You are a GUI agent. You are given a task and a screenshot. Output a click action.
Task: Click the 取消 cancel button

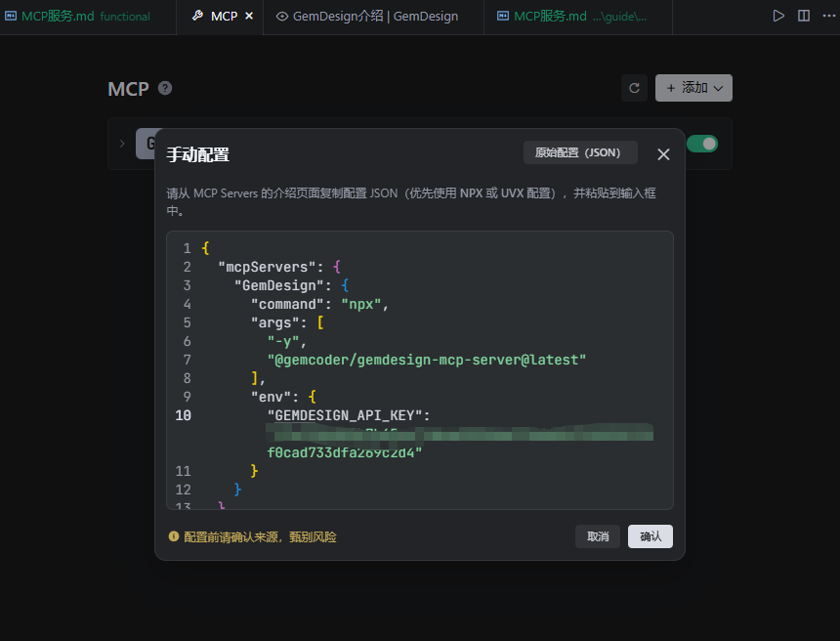pos(598,536)
